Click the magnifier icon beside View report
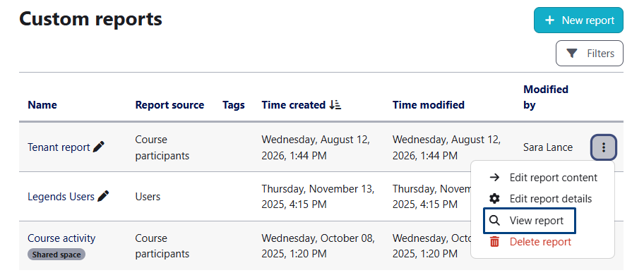The height and width of the screenshot is (275, 644). pyautogui.click(x=495, y=221)
